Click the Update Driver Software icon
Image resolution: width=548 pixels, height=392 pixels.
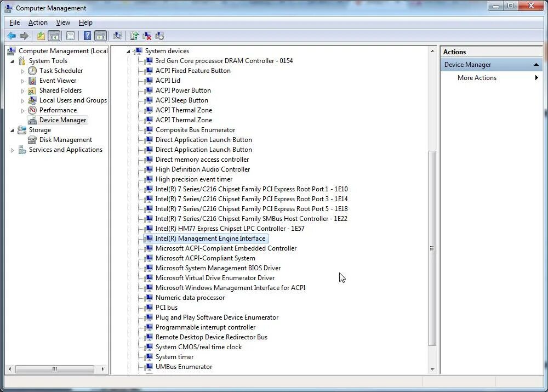[134, 36]
